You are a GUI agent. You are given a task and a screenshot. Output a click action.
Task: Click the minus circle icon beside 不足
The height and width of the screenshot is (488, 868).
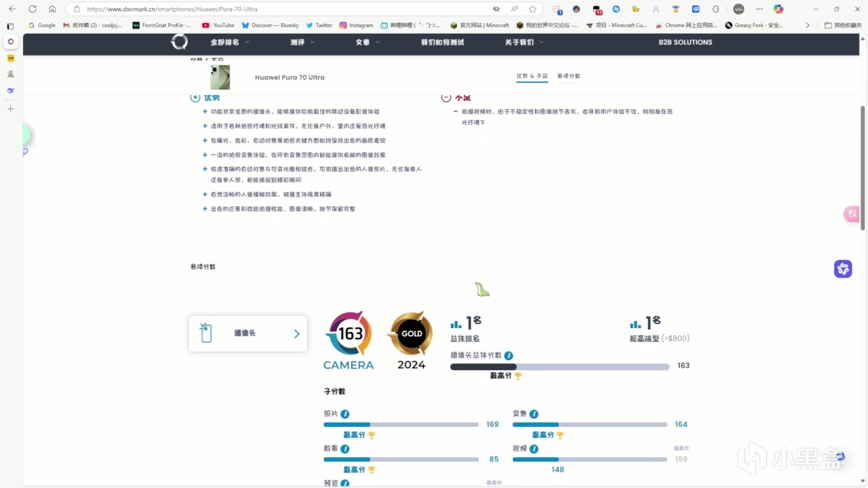click(446, 98)
